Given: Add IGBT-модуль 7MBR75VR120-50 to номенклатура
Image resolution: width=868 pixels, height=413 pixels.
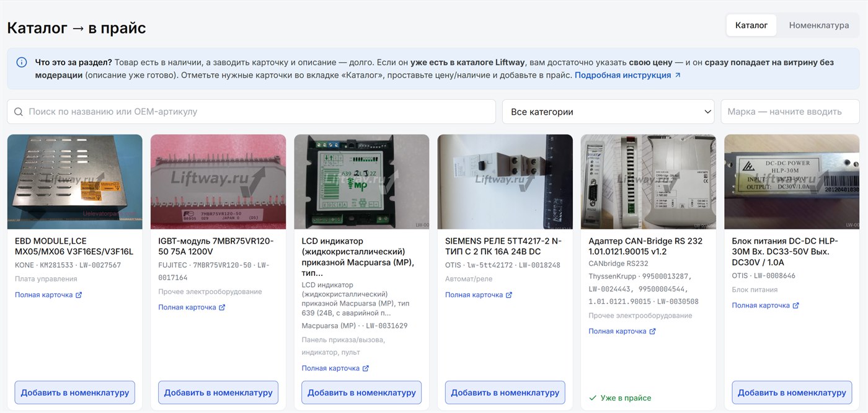Looking at the screenshot, I should click(218, 393).
